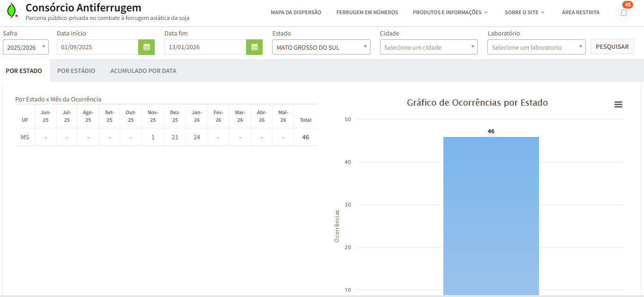
Task: Open the Estado dropdown showing Mato Grosso do Sul
Action: coord(321,47)
